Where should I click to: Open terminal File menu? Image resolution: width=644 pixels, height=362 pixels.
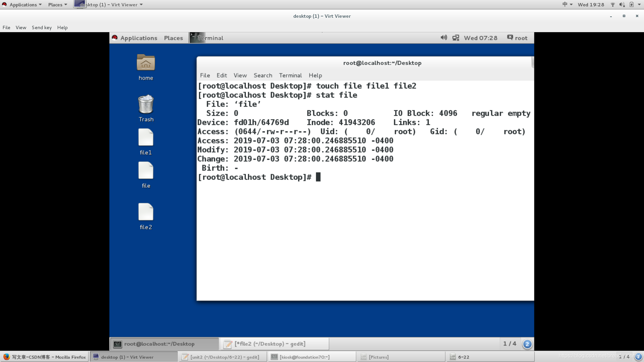point(205,75)
